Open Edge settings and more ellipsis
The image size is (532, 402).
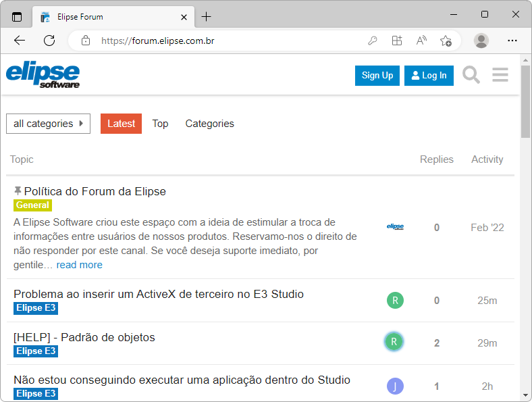[x=512, y=41]
